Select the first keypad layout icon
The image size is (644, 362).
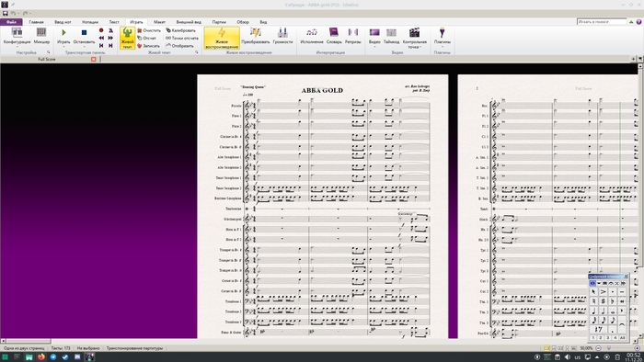click(x=592, y=283)
